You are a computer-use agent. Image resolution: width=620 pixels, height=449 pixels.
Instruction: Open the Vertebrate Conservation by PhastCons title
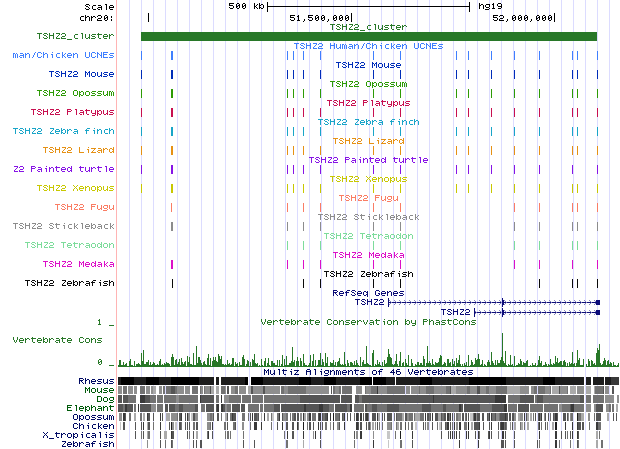(x=368, y=322)
